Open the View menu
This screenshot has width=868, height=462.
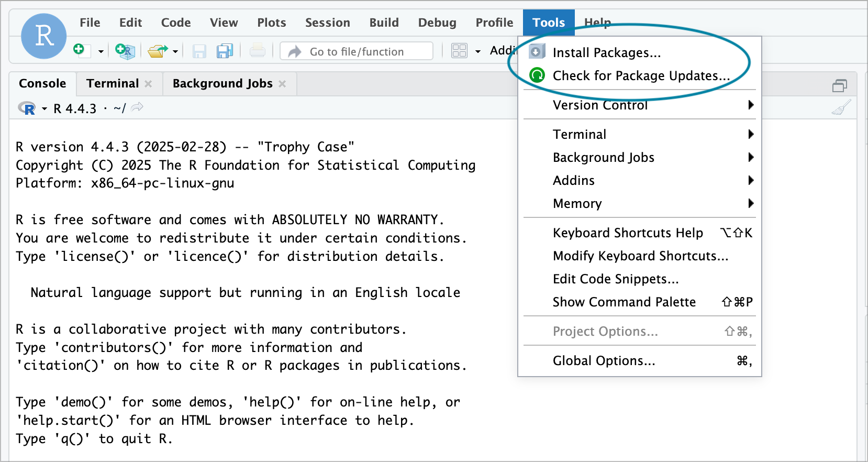pos(224,23)
